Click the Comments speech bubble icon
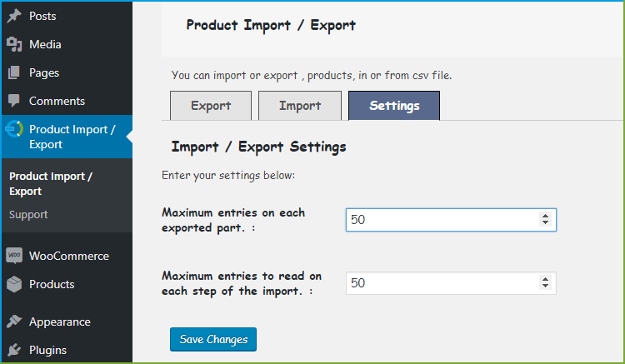Screen dimensions: 625x364 [14, 101]
